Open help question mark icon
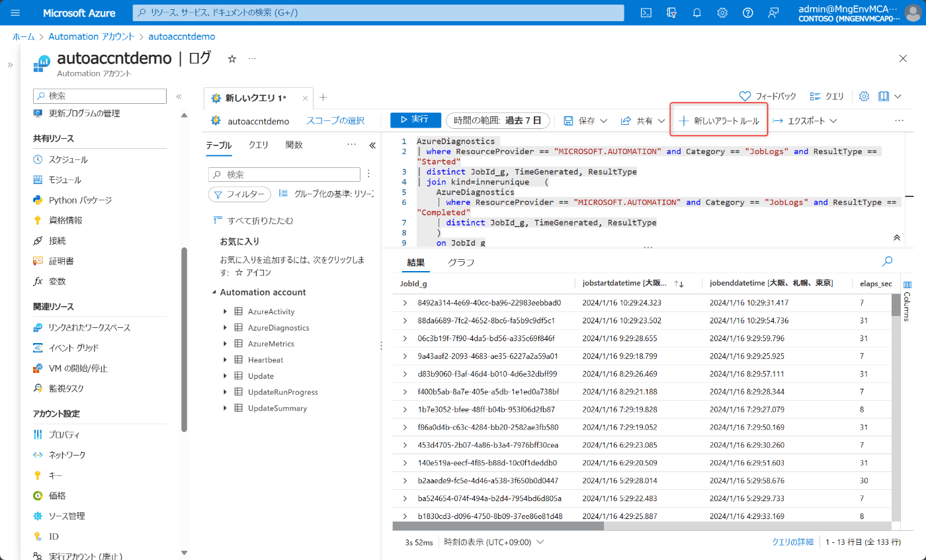Image resolution: width=926 pixels, height=560 pixels. tap(747, 13)
